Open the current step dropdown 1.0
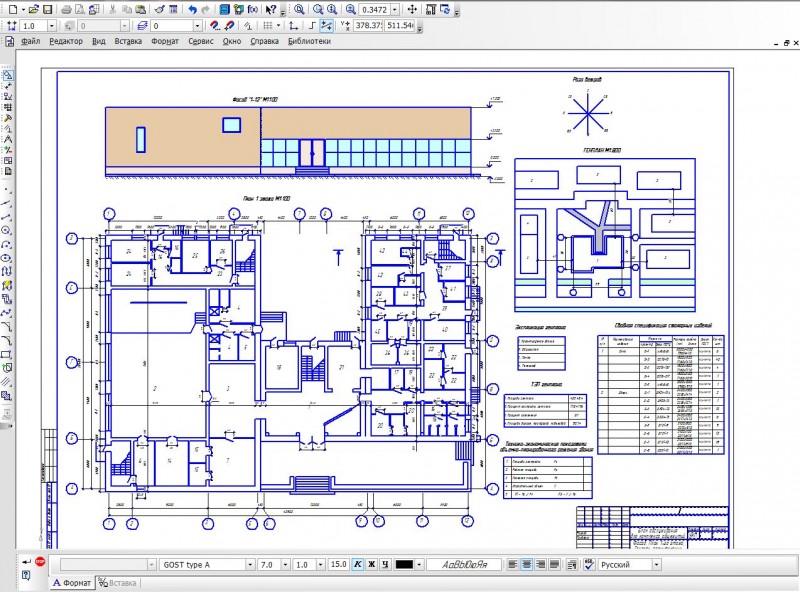The height and width of the screenshot is (592, 800). coord(51,26)
